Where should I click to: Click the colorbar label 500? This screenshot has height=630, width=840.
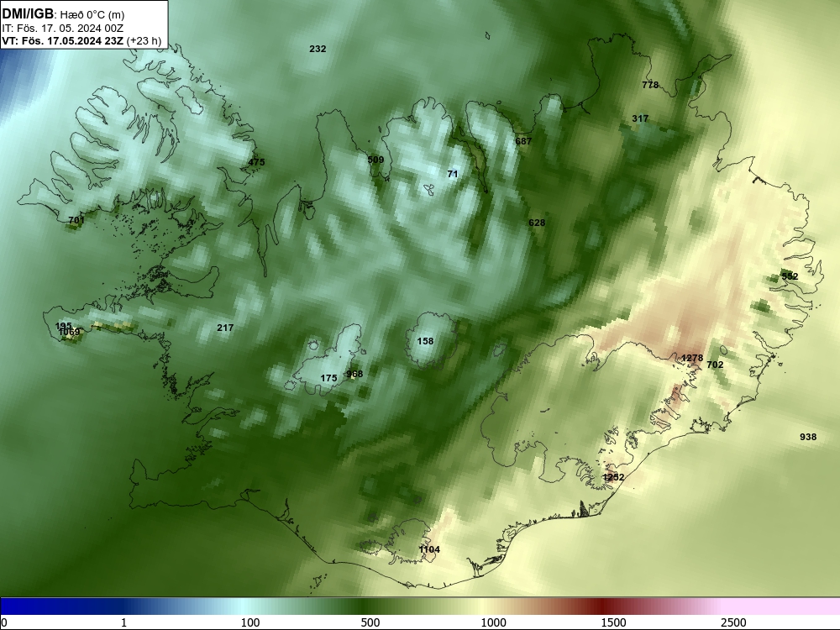370,622
